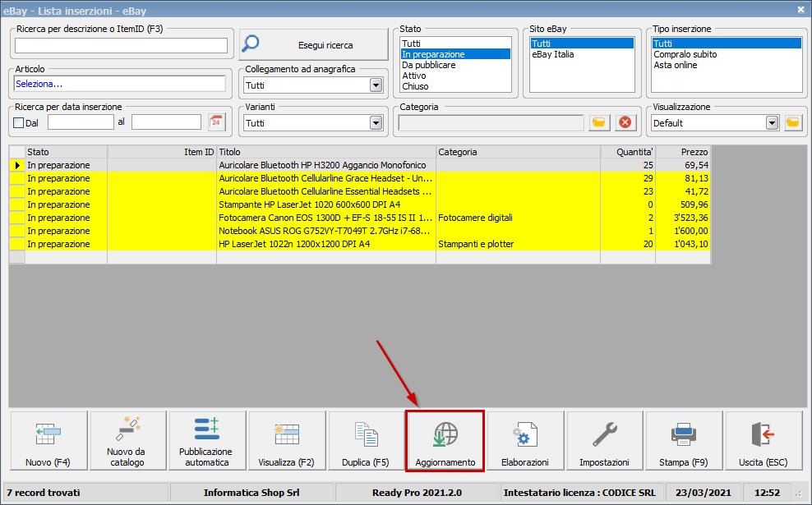Select Chiuso in Stato list

click(455, 86)
